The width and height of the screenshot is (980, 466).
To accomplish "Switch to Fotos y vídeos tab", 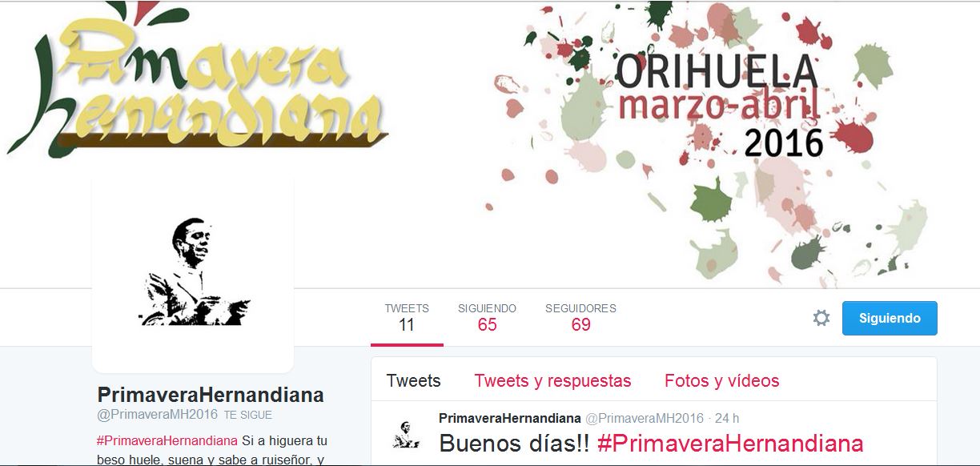I will point(722,380).
